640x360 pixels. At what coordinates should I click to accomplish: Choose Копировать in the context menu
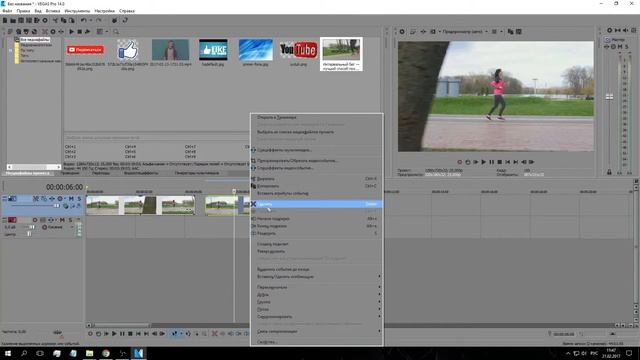(x=317, y=186)
